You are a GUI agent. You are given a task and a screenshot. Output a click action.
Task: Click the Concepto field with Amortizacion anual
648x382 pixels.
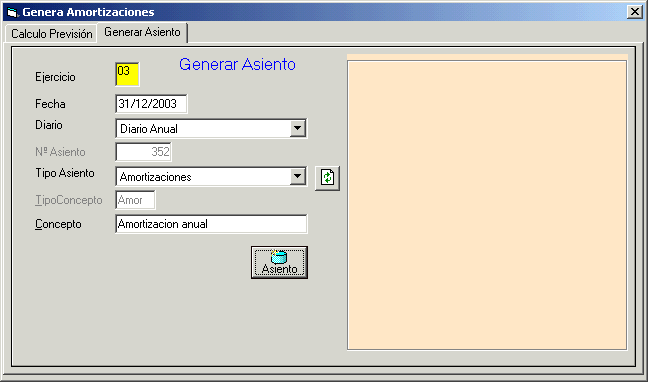pos(211,224)
